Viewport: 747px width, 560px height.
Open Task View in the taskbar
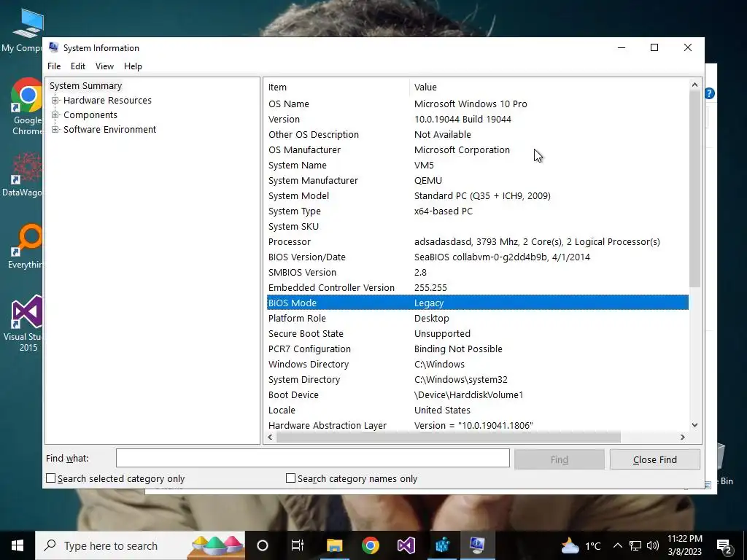[298, 545]
